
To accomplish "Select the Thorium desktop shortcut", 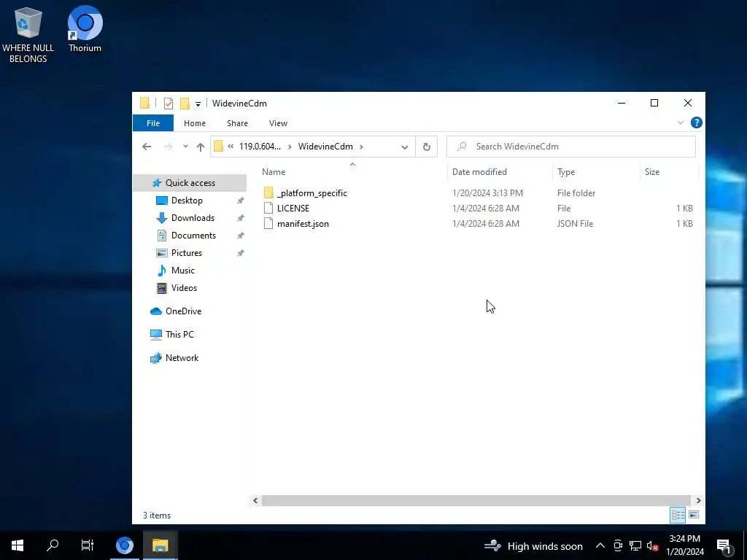I will 85,28.
